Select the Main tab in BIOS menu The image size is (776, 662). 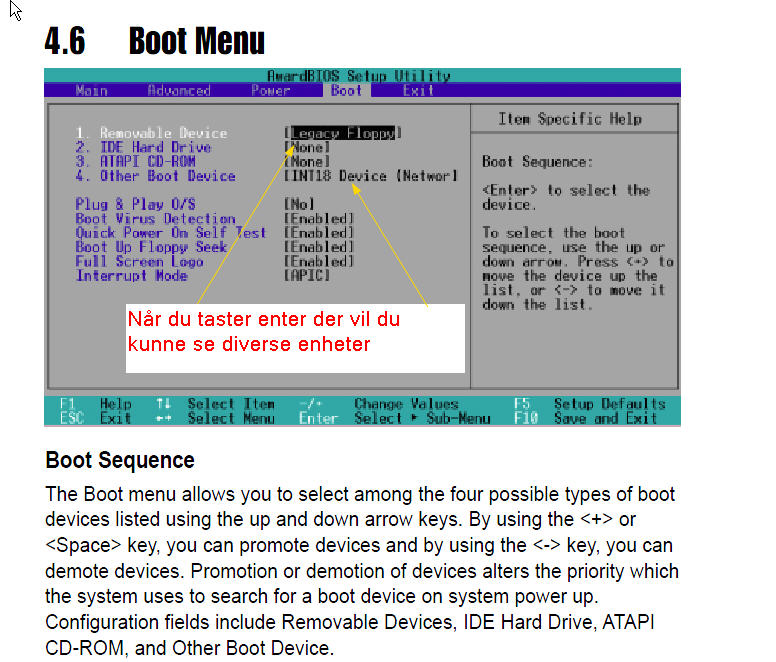point(92,91)
